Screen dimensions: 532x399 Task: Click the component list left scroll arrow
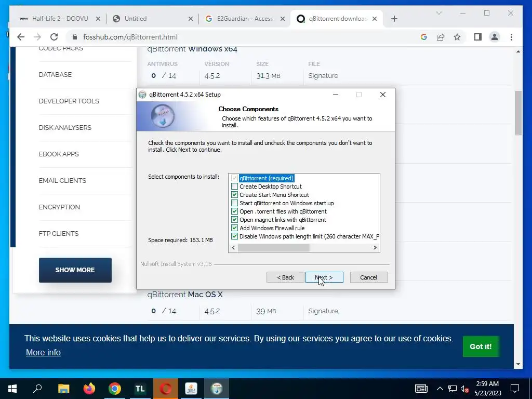pos(233,248)
